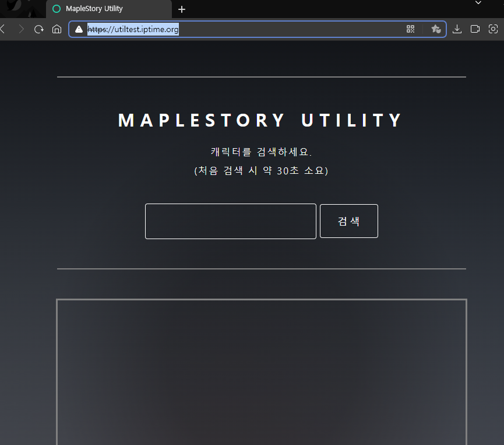This screenshot has height=445, width=504.
Task: Select the MapleStory Utility tab
Action: click(109, 9)
